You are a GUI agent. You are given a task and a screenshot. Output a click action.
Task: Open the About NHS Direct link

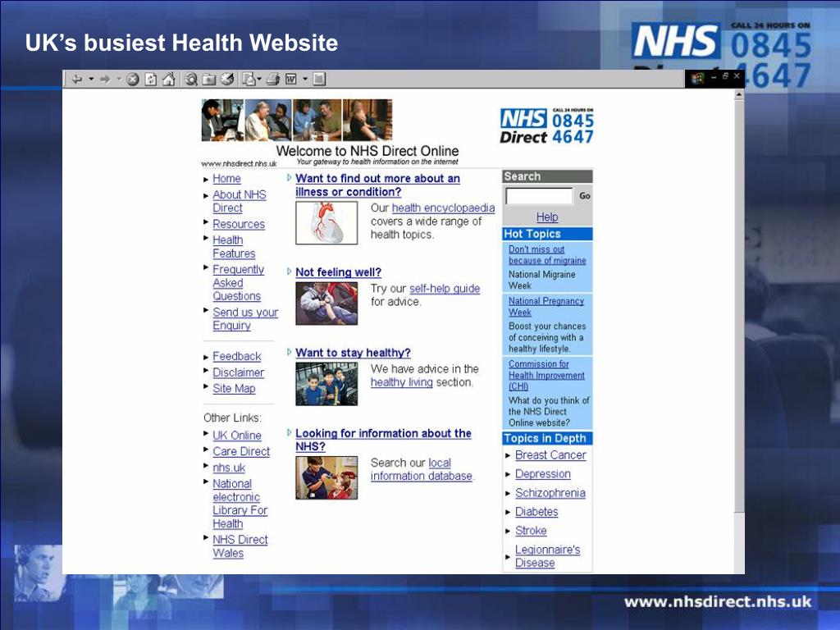[239, 202]
